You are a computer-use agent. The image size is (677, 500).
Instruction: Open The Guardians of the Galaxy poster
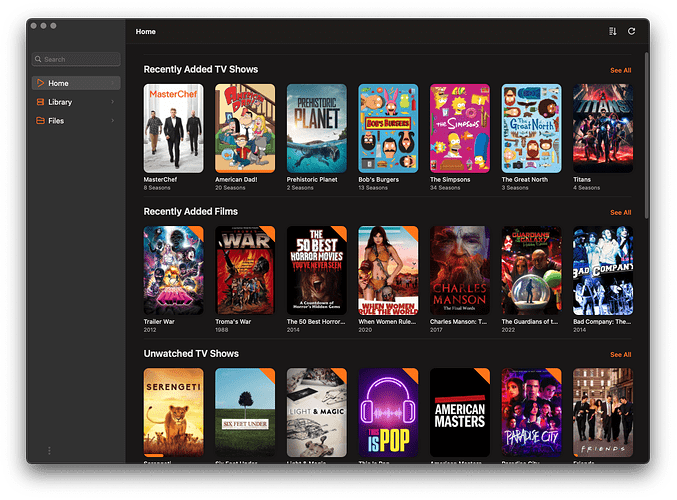(x=531, y=270)
